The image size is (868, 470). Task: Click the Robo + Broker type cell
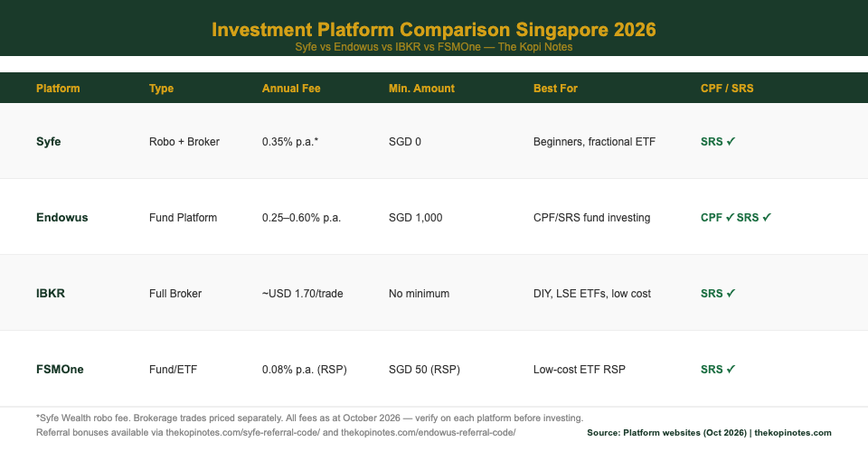[184, 142]
